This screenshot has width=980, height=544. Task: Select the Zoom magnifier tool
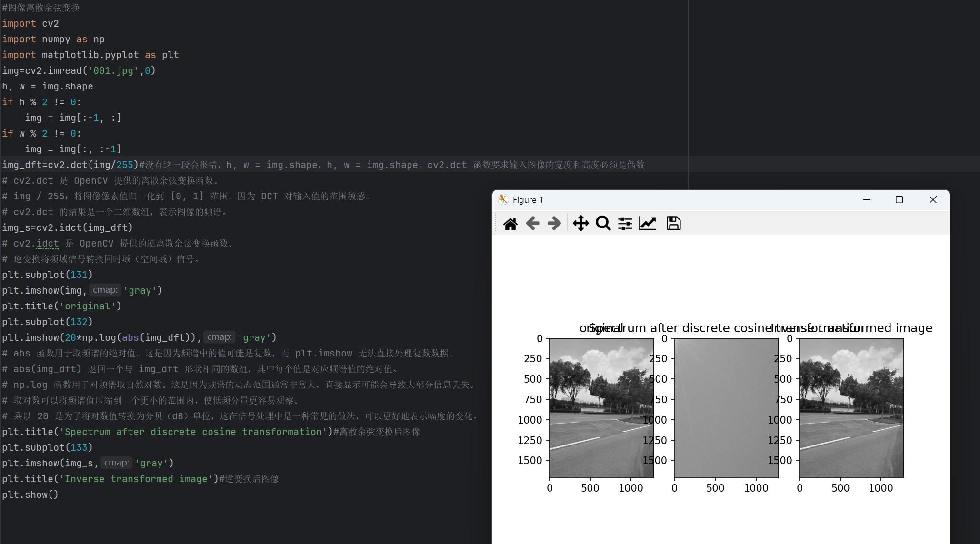[603, 223]
